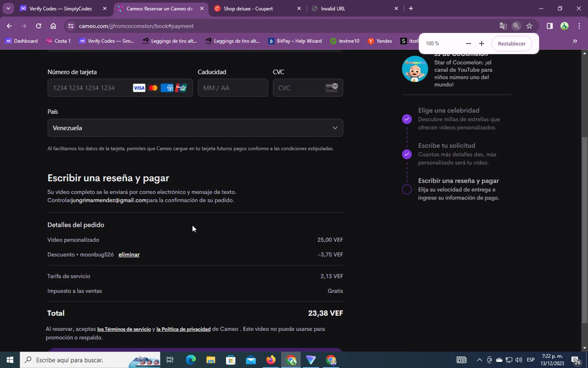Open the BitPay – Help Wizard bookmark
588x368 pixels.
pos(295,41)
